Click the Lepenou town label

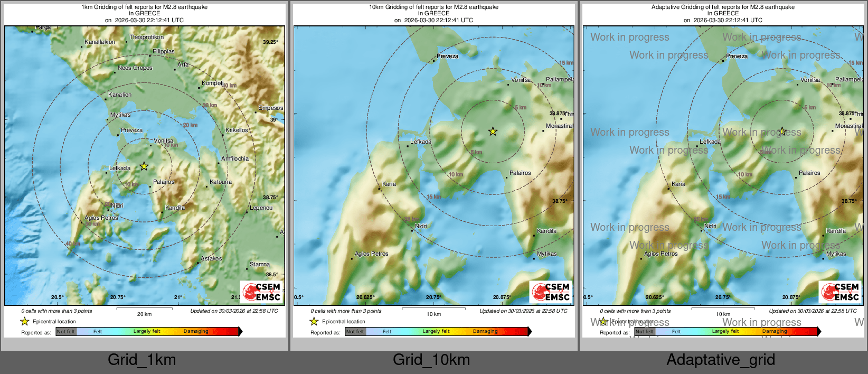261,208
